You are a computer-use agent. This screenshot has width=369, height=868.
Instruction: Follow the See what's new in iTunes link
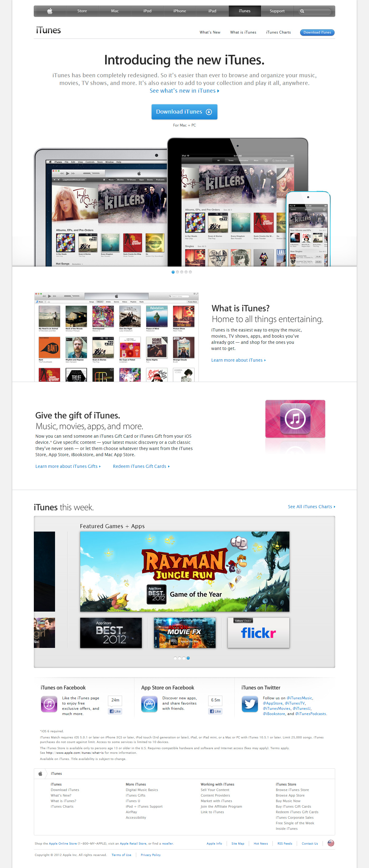point(184,90)
